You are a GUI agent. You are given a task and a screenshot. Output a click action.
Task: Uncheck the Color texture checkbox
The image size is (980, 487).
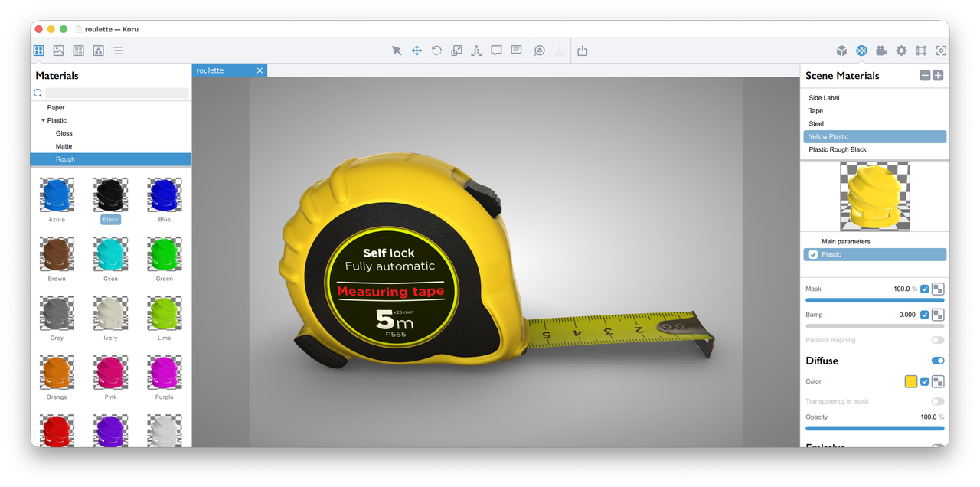pos(925,381)
